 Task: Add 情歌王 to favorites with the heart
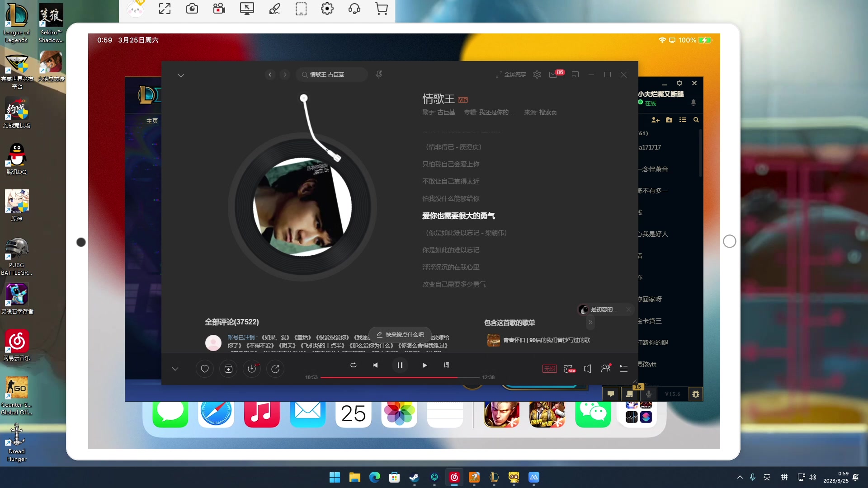tap(204, 369)
